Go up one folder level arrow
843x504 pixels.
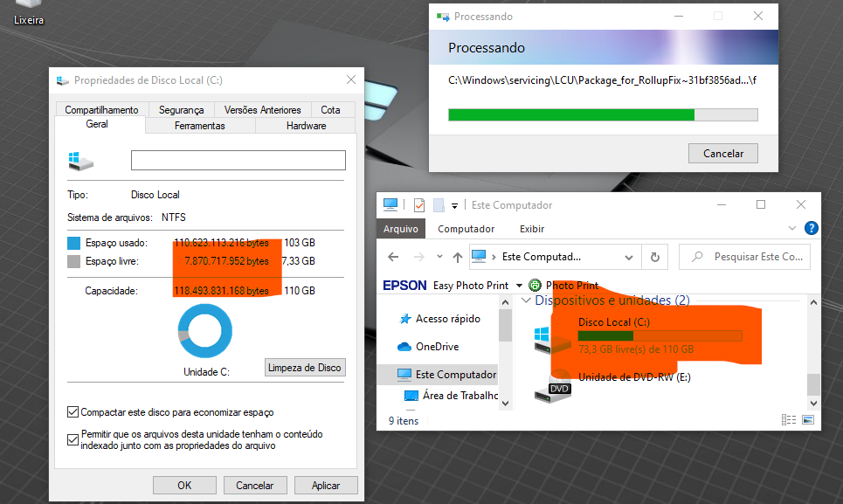point(458,257)
